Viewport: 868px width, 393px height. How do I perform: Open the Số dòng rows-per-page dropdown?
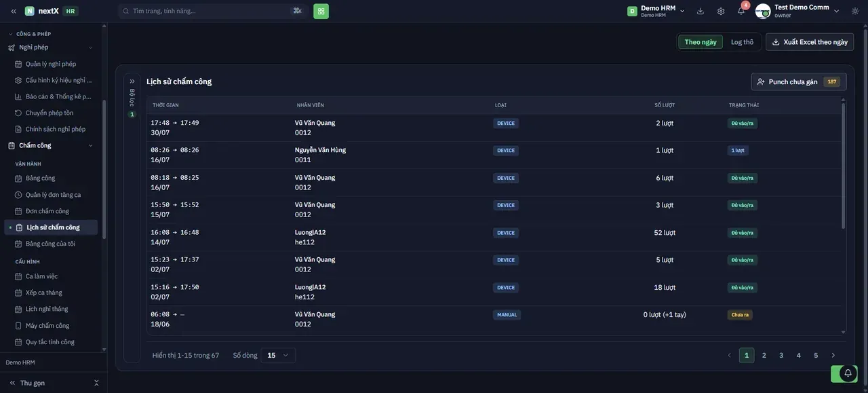[278, 355]
